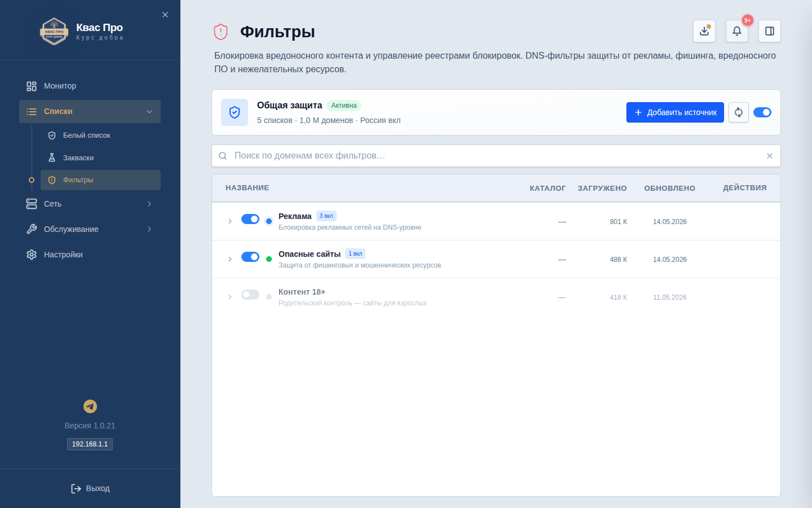
Task: Open the Закваски menu item
Action: [x=100, y=158]
